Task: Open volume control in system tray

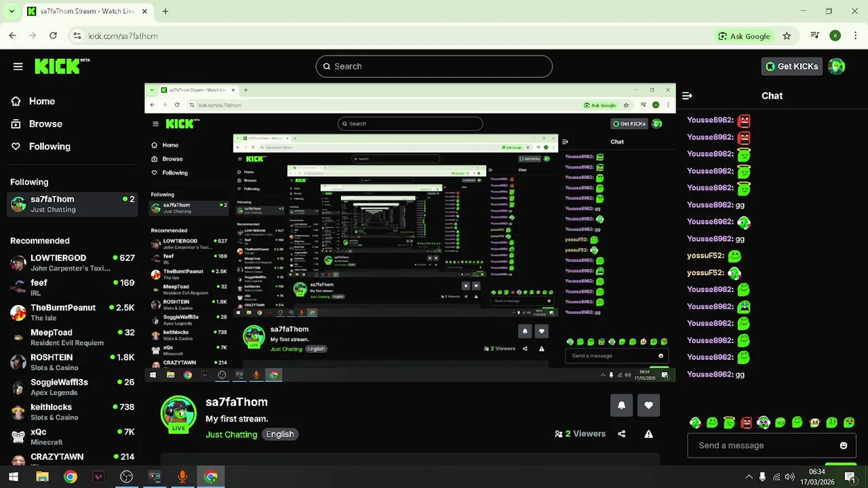Action: (x=790, y=477)
